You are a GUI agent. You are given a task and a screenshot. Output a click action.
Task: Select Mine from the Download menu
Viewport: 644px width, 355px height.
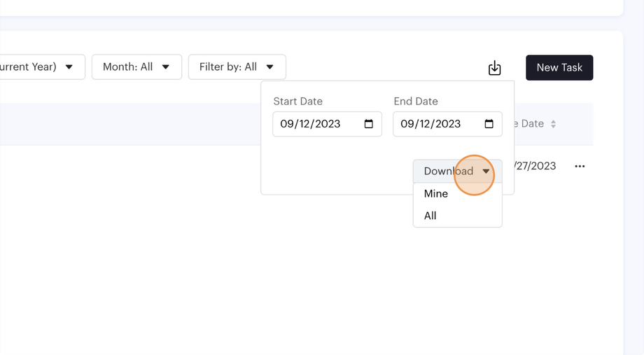[436, 194]
